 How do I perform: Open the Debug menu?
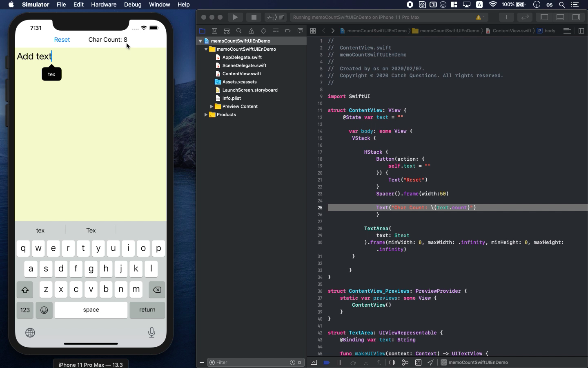pyautogui.click(x=132, y=4)
